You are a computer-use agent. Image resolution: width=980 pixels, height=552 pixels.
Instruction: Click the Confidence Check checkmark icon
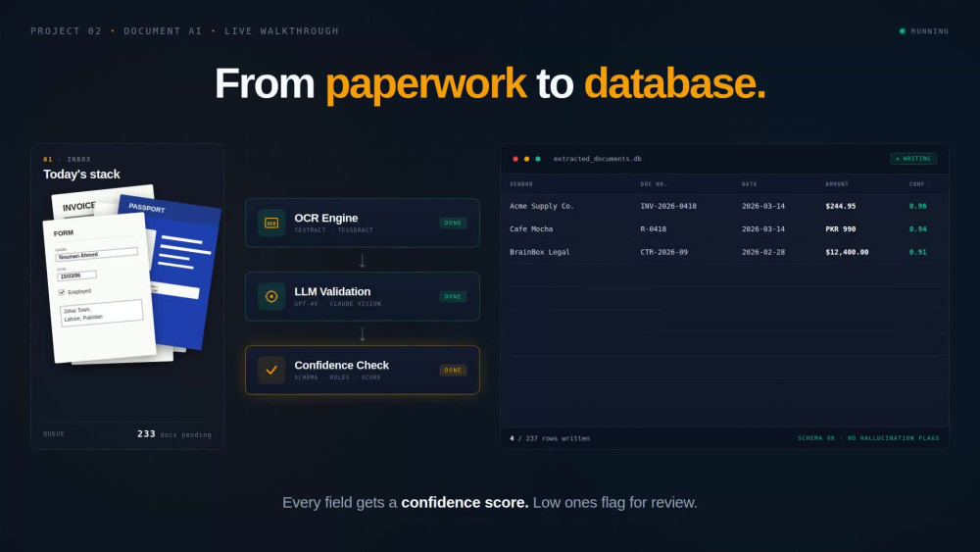[271, 370]
